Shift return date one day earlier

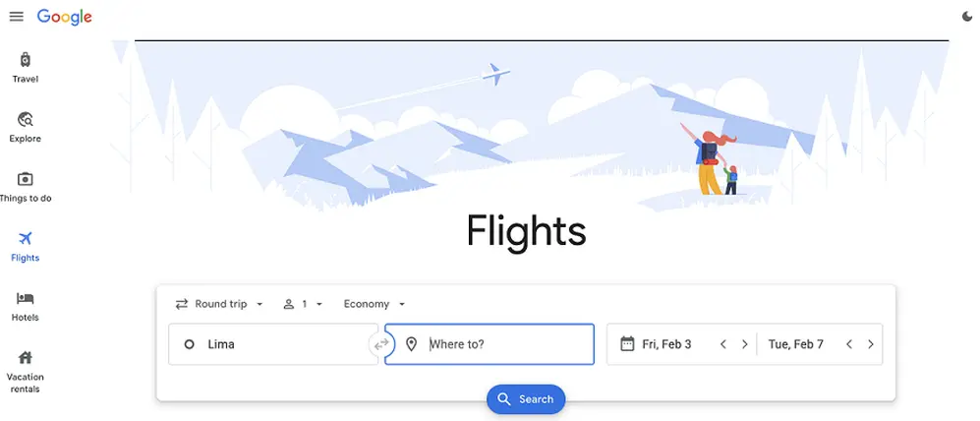849,344
